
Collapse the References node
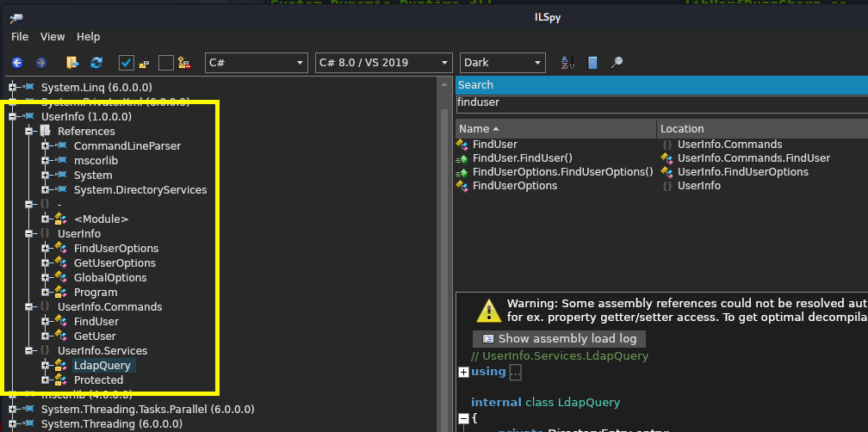[x=29, y=131]
